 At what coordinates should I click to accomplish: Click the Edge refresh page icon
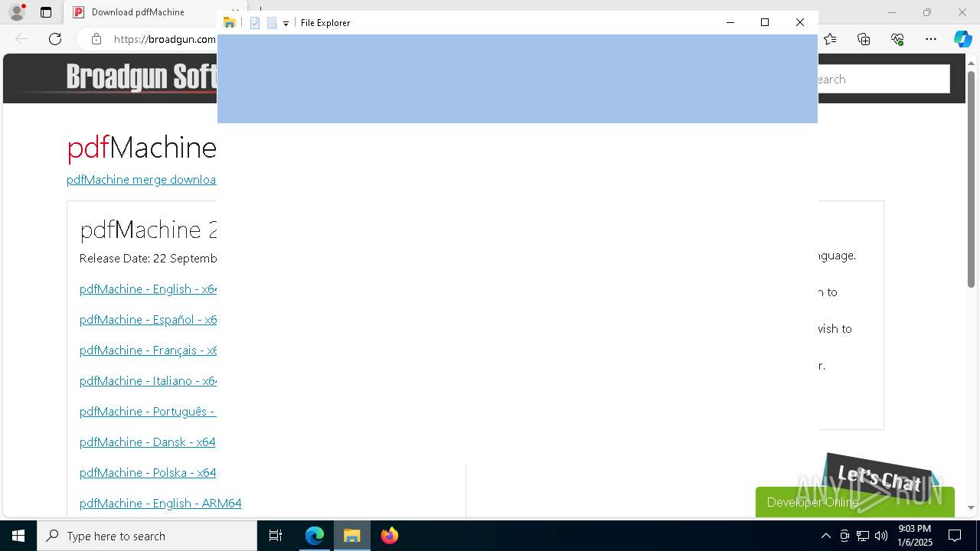point(55,39)
